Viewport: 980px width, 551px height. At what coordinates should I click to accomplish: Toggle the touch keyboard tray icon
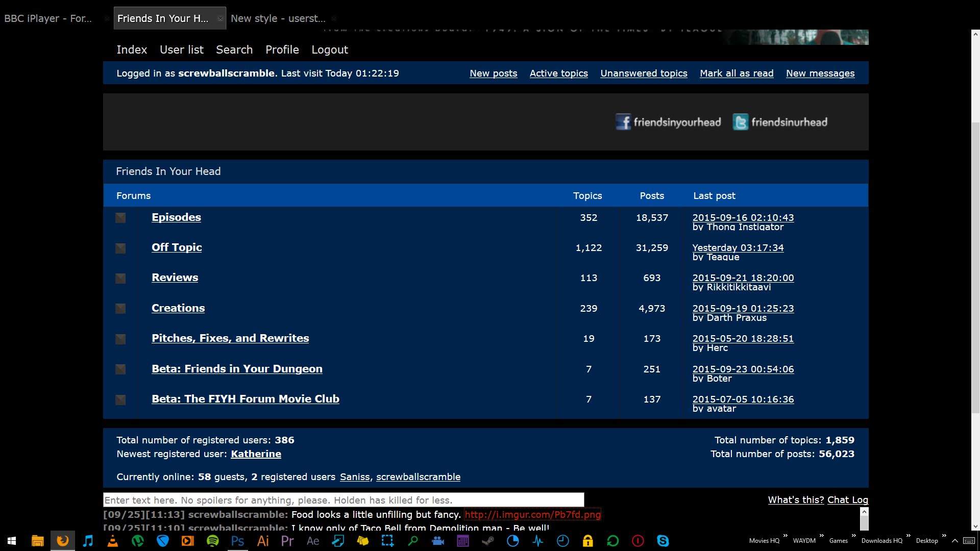(969, 541)
